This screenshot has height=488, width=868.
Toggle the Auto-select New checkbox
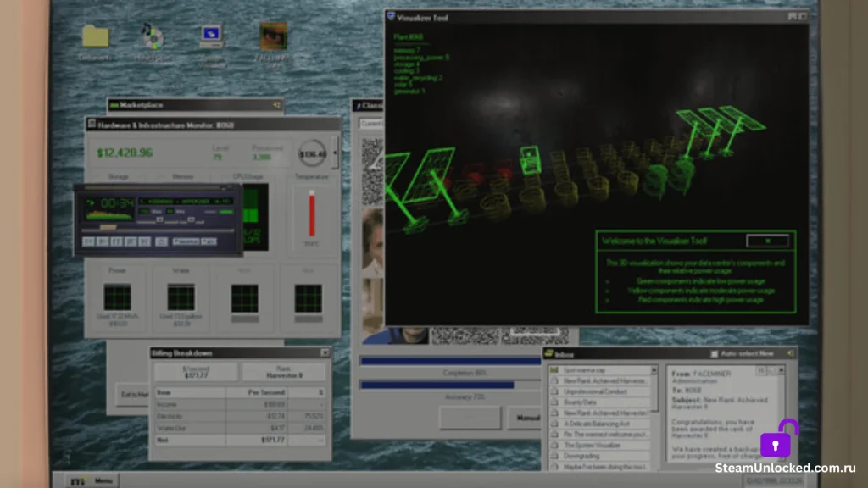pos(714,353)
